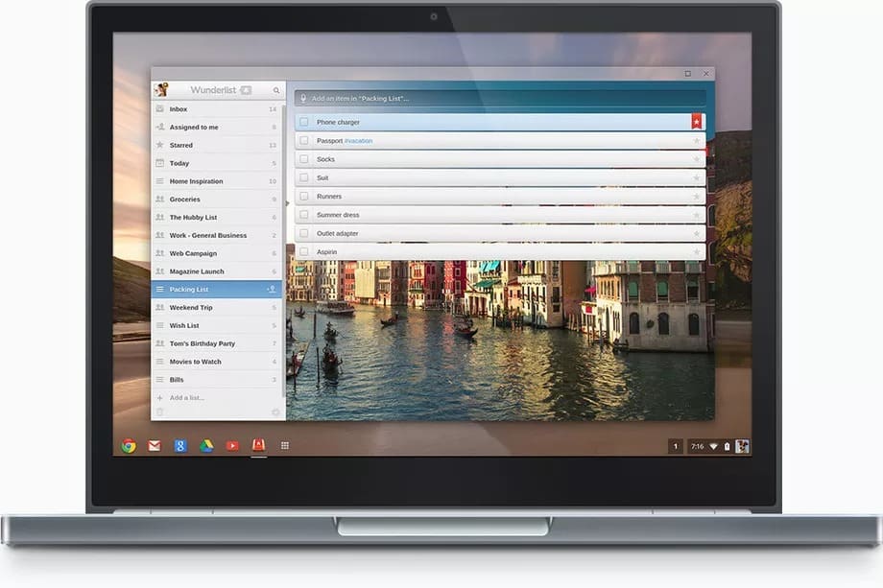Star the Summer dress item
Image resolution: width=883 pixels, height=588 pixels.
coord(697,215)
